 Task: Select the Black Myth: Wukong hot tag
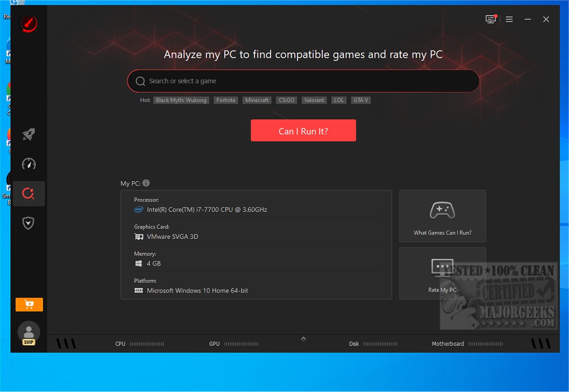(181, 100)
